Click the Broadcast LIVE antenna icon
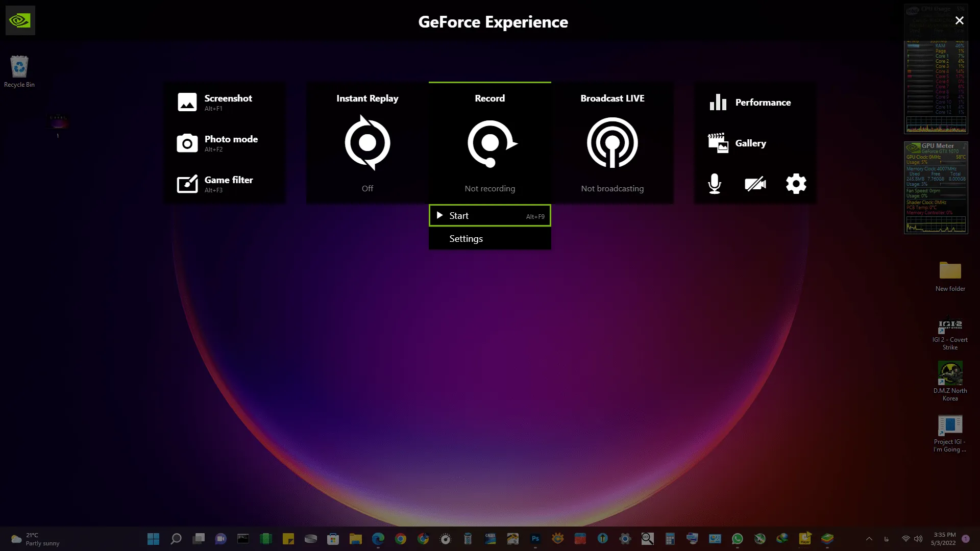This screenshot has height=551, width=980. (612, 143)
